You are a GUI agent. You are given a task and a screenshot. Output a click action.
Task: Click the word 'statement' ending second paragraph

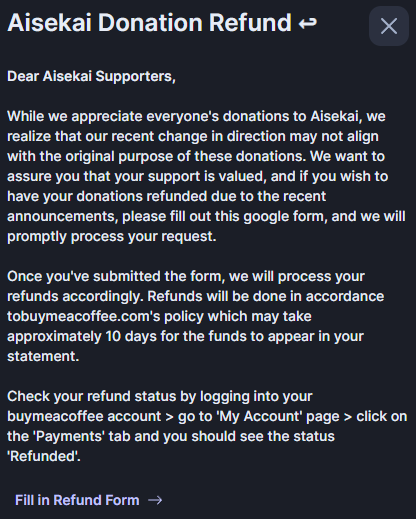pyautogui.click(x=43, y=356)
